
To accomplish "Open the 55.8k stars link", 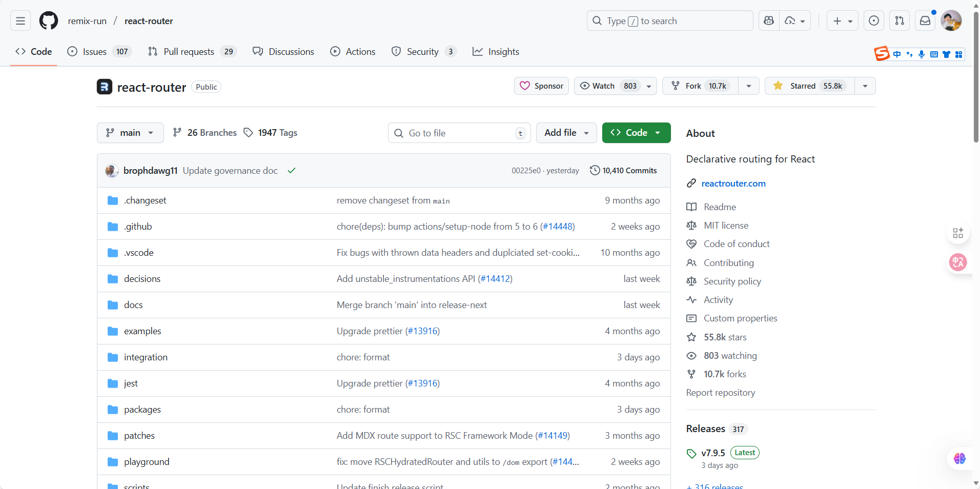I will click(725, 337).
